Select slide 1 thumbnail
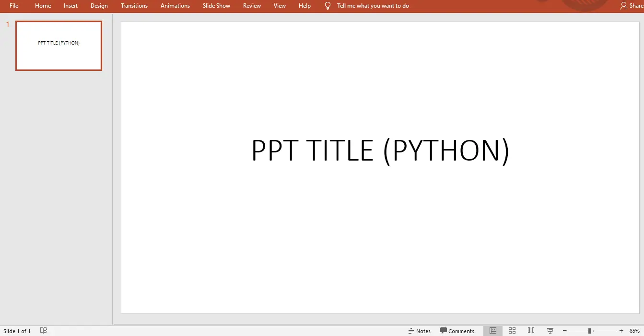644x336 pixels. tap(59, 46)
